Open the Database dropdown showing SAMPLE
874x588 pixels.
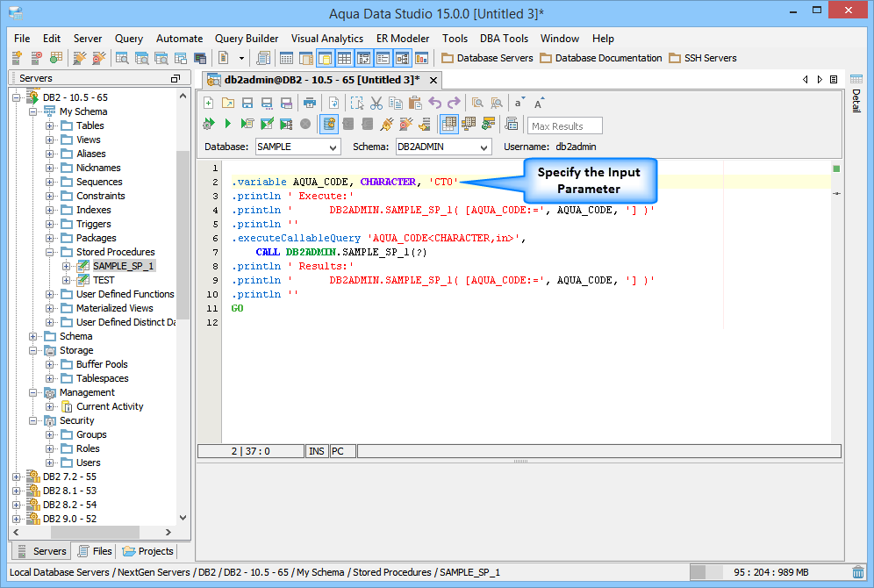297,147
